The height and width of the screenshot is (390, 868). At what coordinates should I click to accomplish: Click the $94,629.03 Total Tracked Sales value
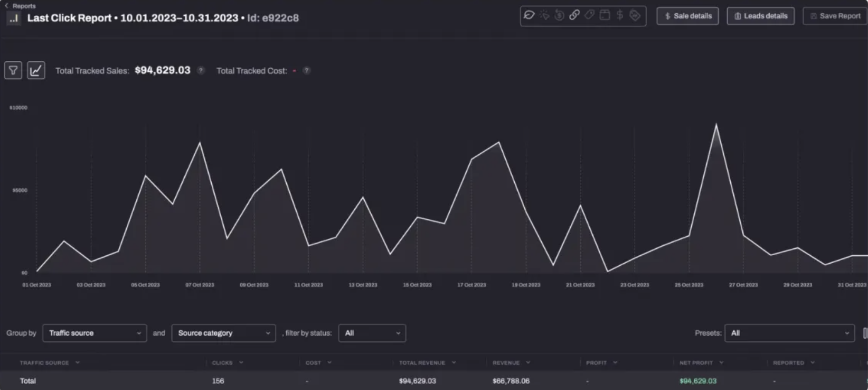[x=163, y=70]
